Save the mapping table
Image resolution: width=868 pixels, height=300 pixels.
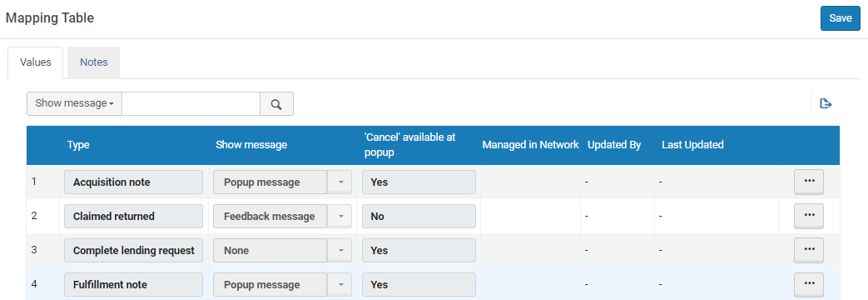point(841,18)
